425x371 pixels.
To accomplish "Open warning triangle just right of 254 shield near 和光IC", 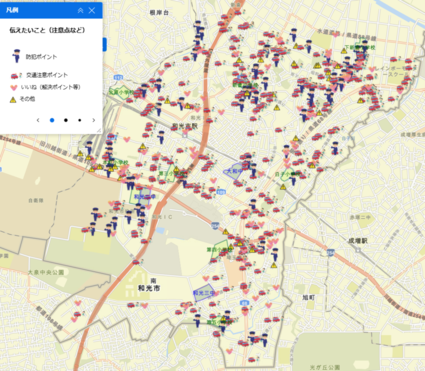I will (226, 232).
